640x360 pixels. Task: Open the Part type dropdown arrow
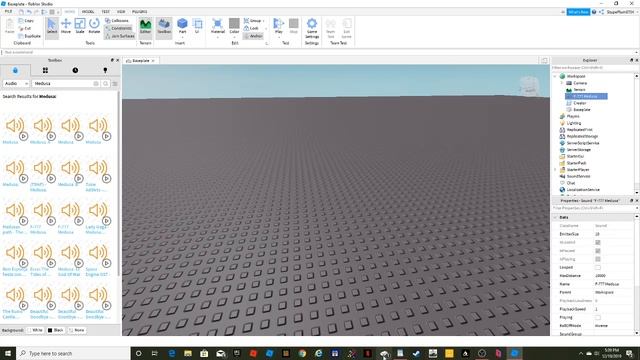tap(182, 37)
